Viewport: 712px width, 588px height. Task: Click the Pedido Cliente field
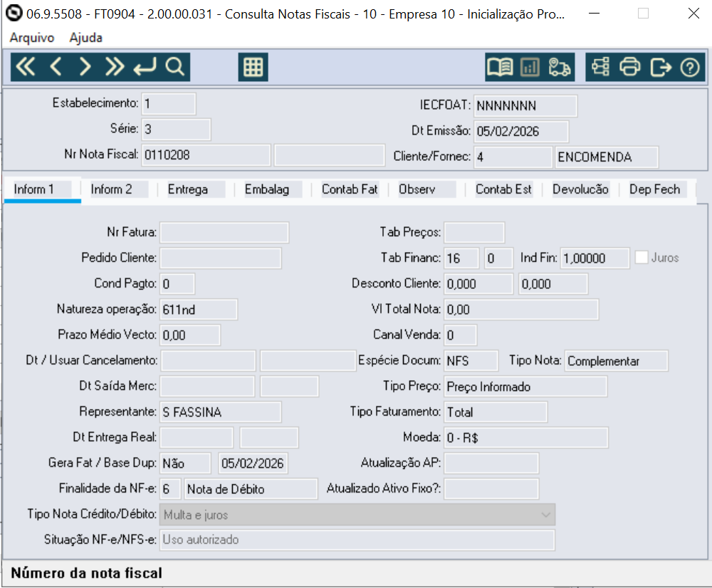(221, 258)
